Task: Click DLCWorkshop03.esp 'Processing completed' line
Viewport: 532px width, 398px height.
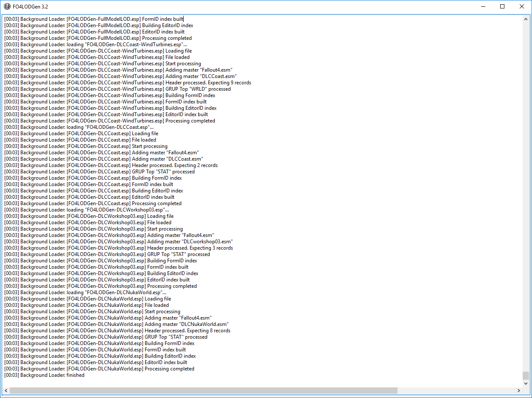Action: [x=101, y=286]
